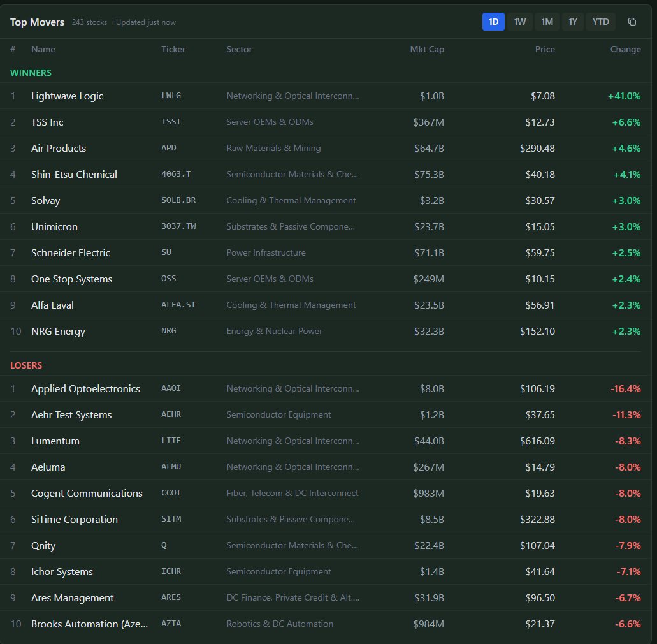Click the LOSERS section label
This screenshot has width=657, height=644.
26,365
